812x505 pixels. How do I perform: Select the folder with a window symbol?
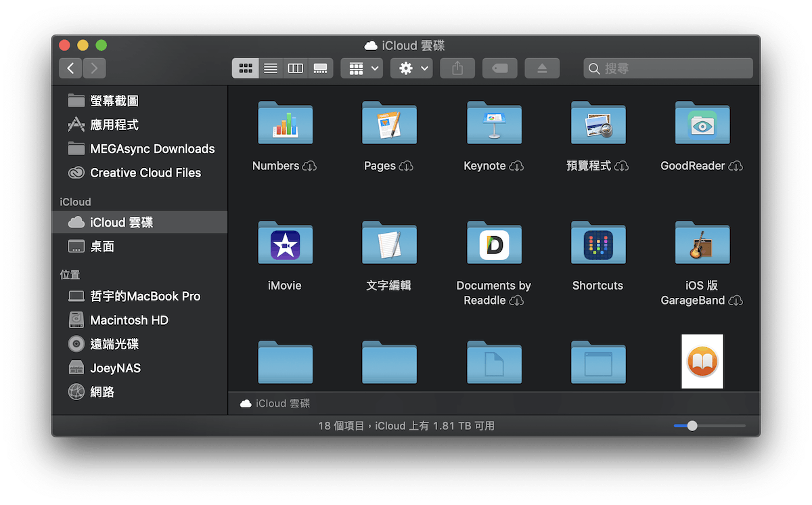coord(598,363)
